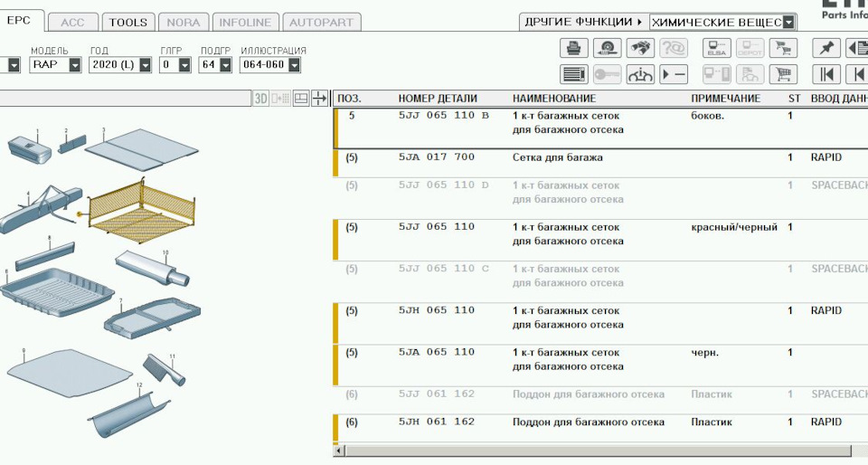Open the ELSA link button
This screenshot has height=465, width=868.
click(x=716, y=48)
